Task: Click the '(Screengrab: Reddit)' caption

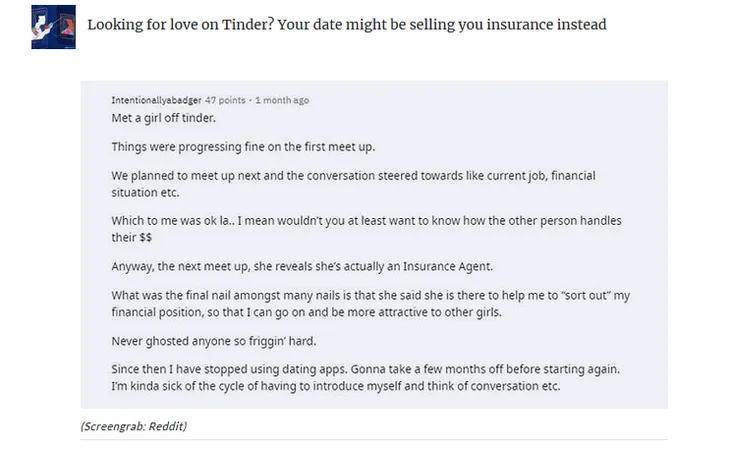Action: (134, 426)
